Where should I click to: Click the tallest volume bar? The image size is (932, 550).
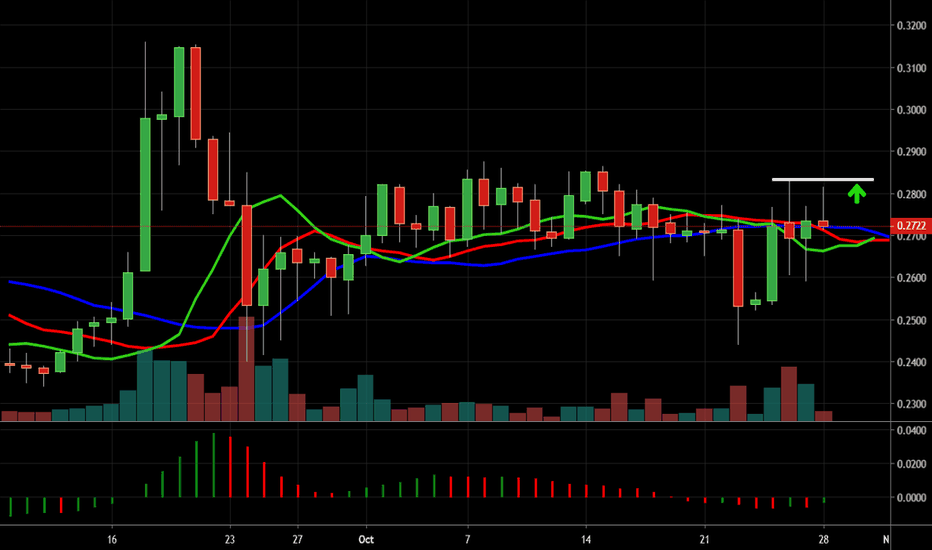click(246, 369)
